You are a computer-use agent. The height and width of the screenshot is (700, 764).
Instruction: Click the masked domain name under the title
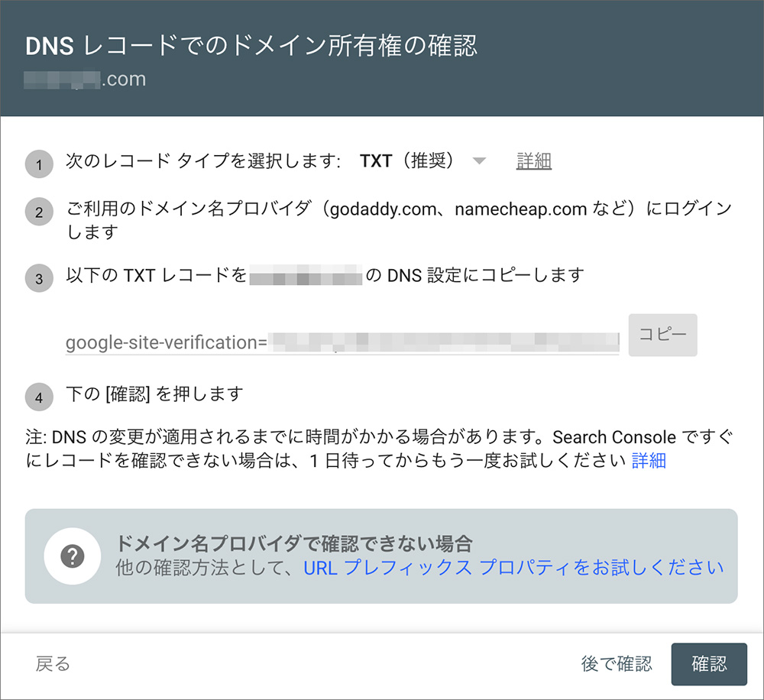pyautogui.click(x=85, y=79)
